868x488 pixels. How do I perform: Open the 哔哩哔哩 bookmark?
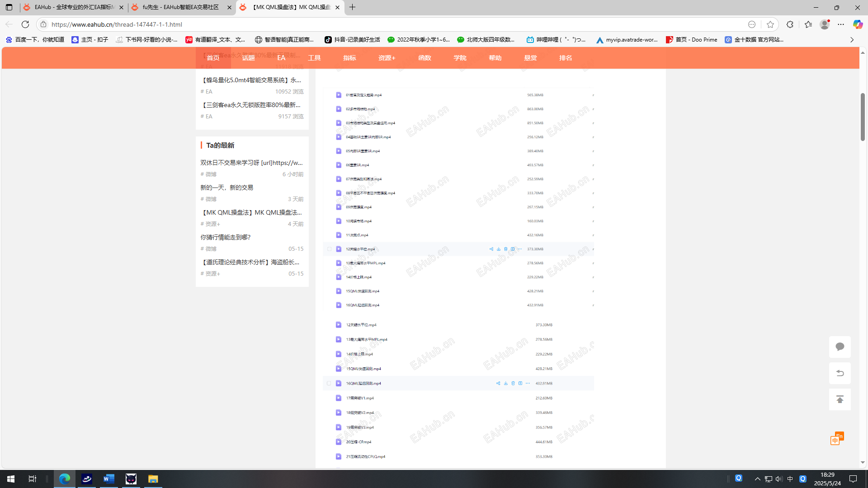[556, 40]
